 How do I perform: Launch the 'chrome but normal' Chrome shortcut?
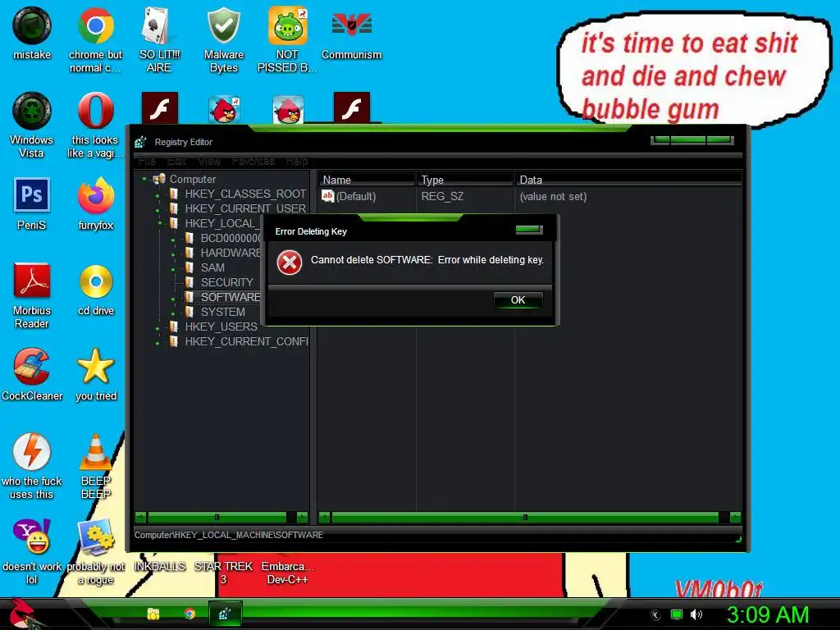(95, 25)
